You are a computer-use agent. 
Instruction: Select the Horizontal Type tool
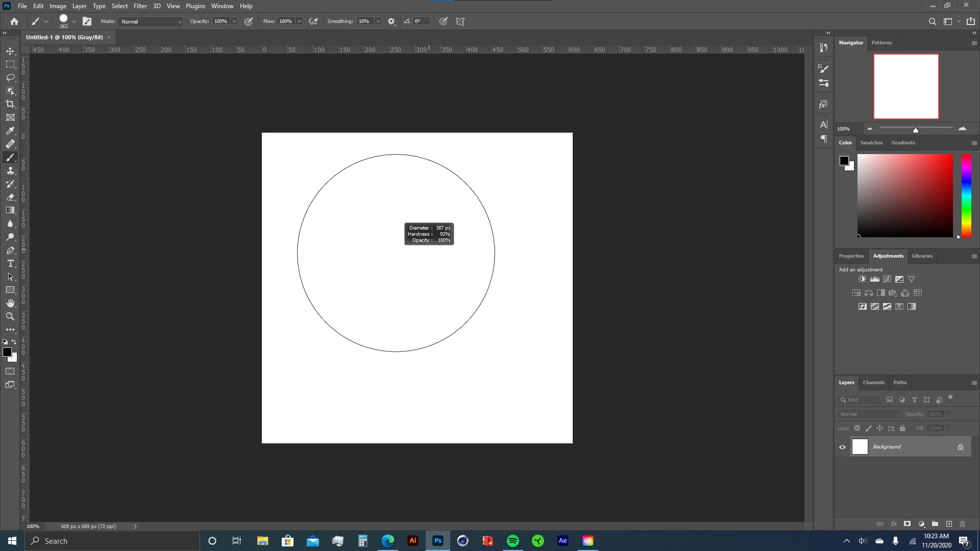pos(10,263)
